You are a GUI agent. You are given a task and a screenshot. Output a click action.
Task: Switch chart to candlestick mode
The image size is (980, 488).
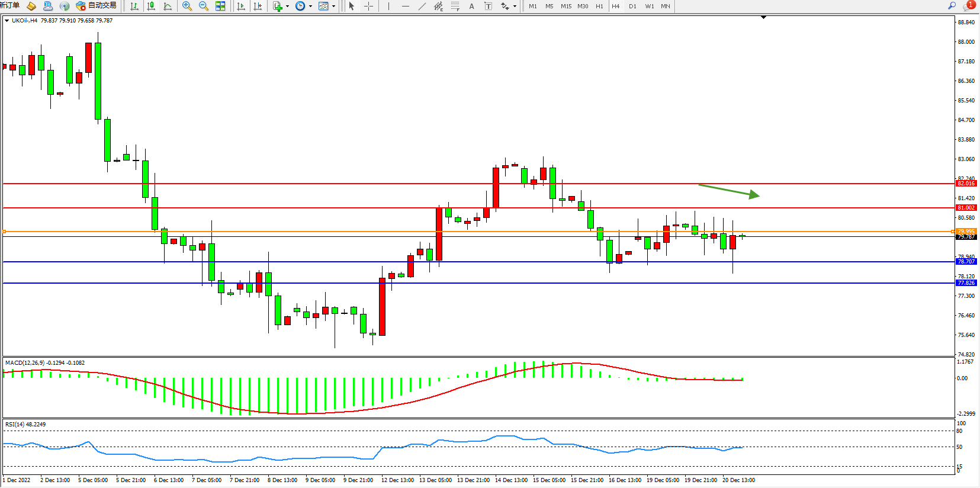tap(151, 6)
